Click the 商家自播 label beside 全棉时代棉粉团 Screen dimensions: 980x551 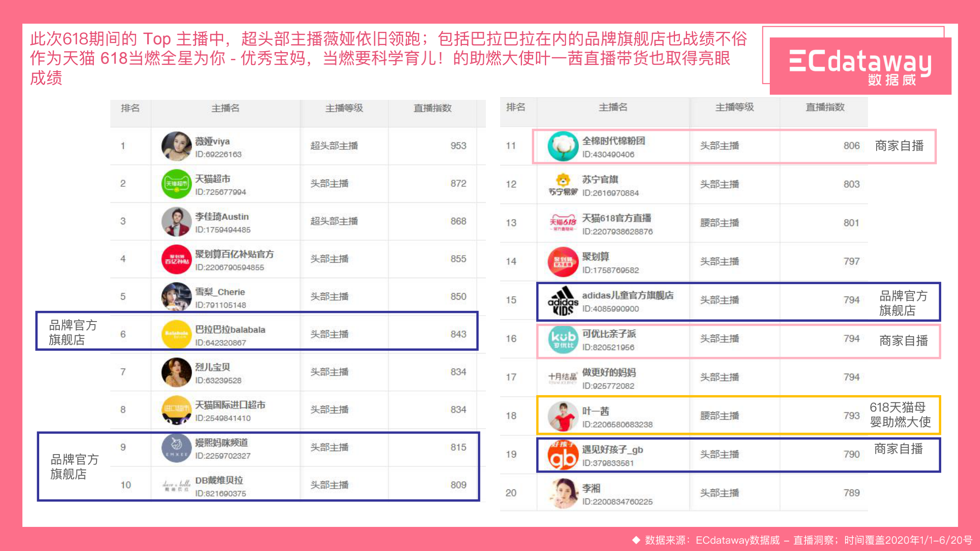coord(899,146)
